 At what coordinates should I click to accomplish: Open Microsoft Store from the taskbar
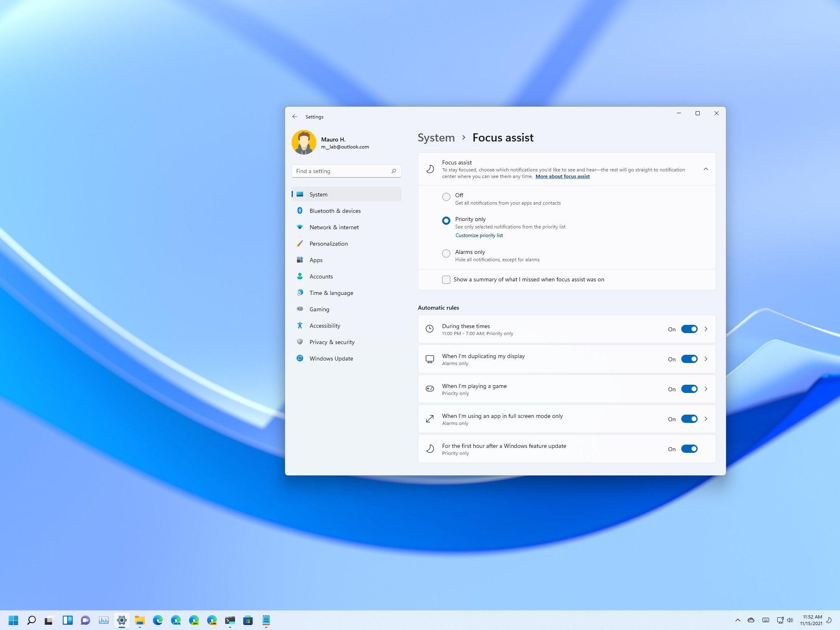point(249,621)
